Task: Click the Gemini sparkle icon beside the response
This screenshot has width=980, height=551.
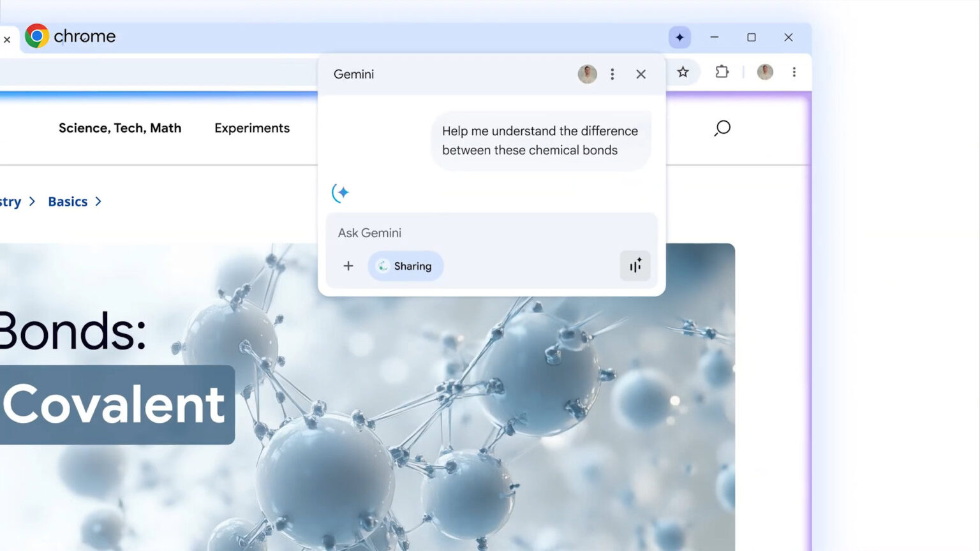Action: tap(341, 192)
